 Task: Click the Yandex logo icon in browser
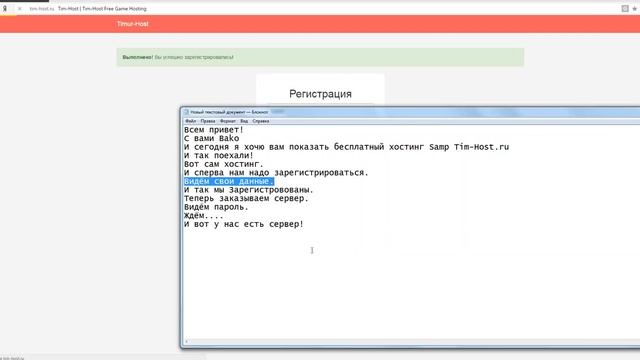[5, 9]
